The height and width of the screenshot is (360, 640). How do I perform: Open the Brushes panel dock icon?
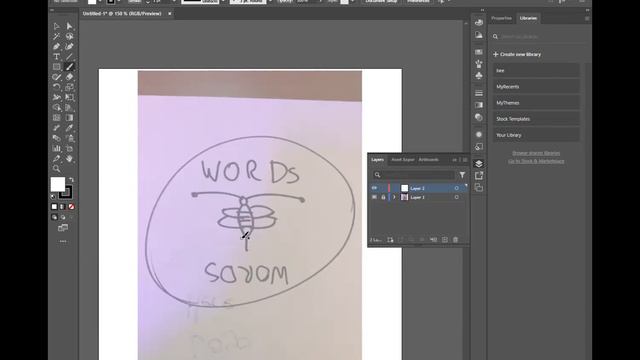point(479,64)
